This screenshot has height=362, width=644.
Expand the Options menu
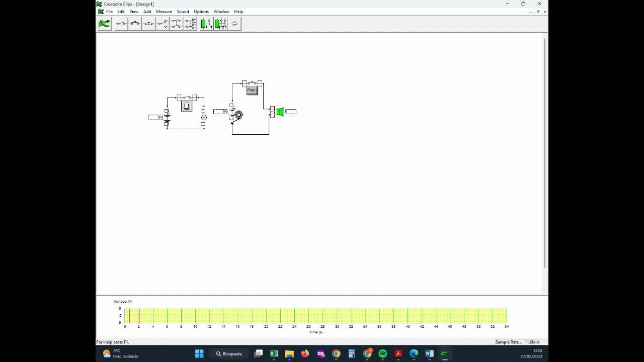pyautogui.click(x=201, y=12)
